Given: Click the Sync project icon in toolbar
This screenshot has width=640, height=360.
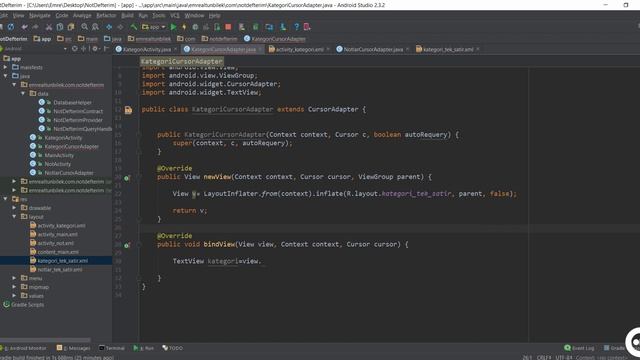Looking at the screenshot, I should [11, 27].
